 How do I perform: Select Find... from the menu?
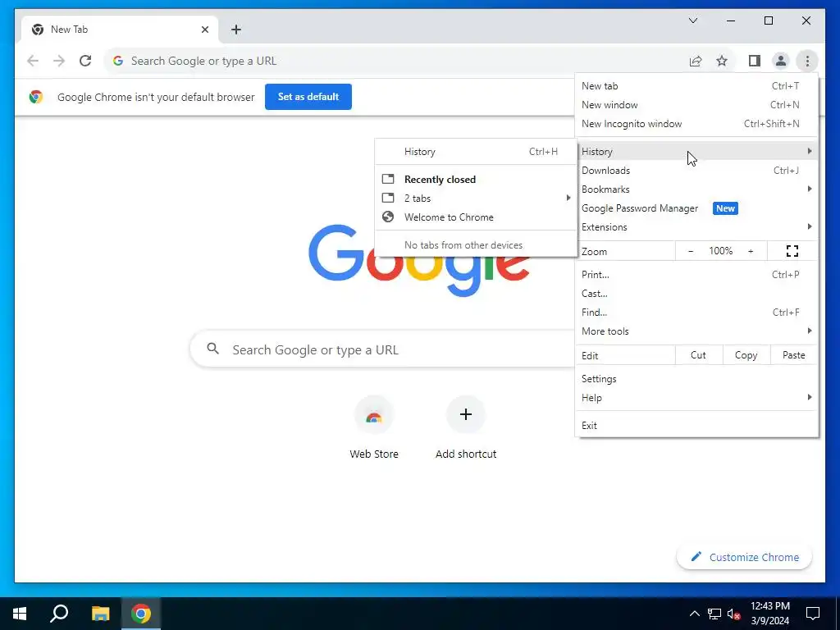pyautogui.click(x=696, y=313)
